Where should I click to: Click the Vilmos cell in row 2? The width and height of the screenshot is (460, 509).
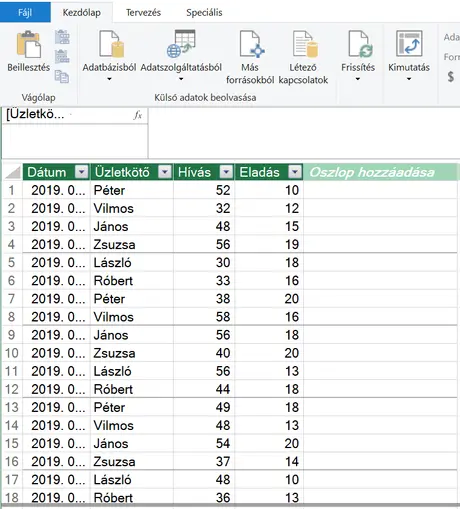pyautogui.click(x=132, y=208)
